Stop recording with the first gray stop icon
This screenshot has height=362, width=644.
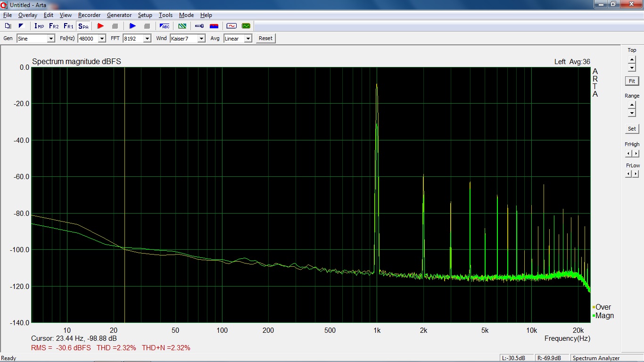pyautogui.click(x=115, y=26)
